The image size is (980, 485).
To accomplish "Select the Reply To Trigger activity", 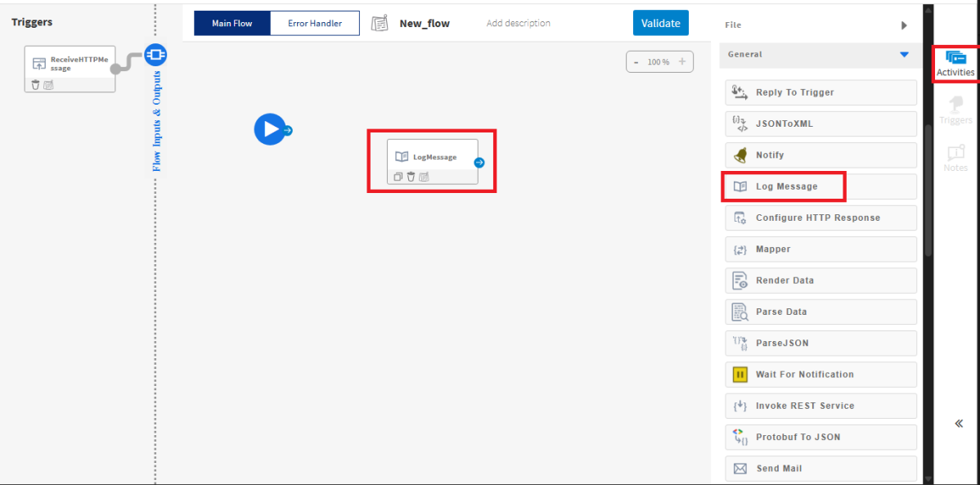I will (x=821, y=92).
